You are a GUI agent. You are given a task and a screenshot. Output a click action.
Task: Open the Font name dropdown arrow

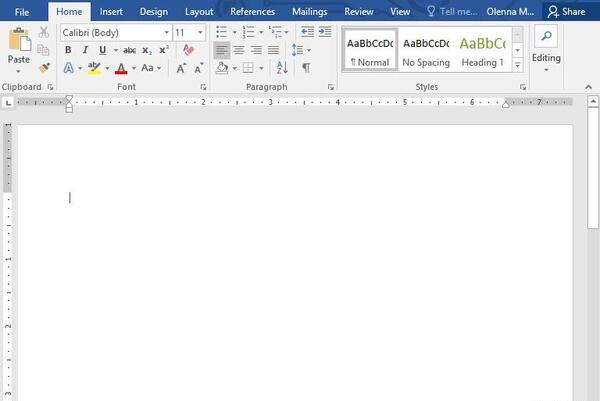(x=166, y=33)
